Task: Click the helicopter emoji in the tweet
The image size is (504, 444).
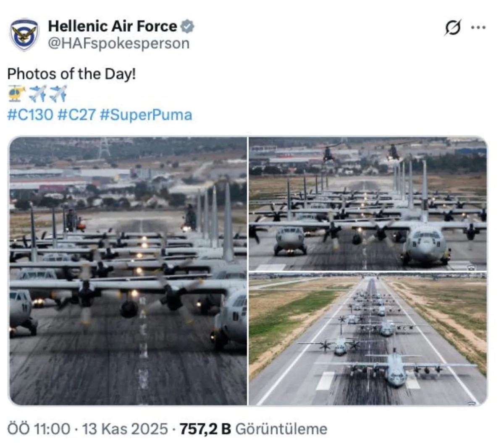Action: click(x=17, y=94)
